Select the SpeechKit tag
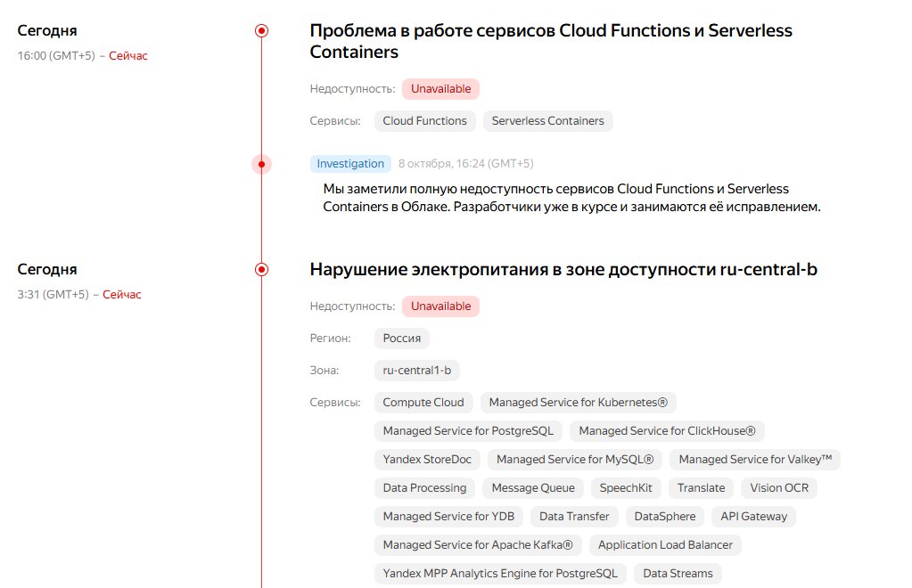This screenshot has width=912, height=588. coord(626,487)
